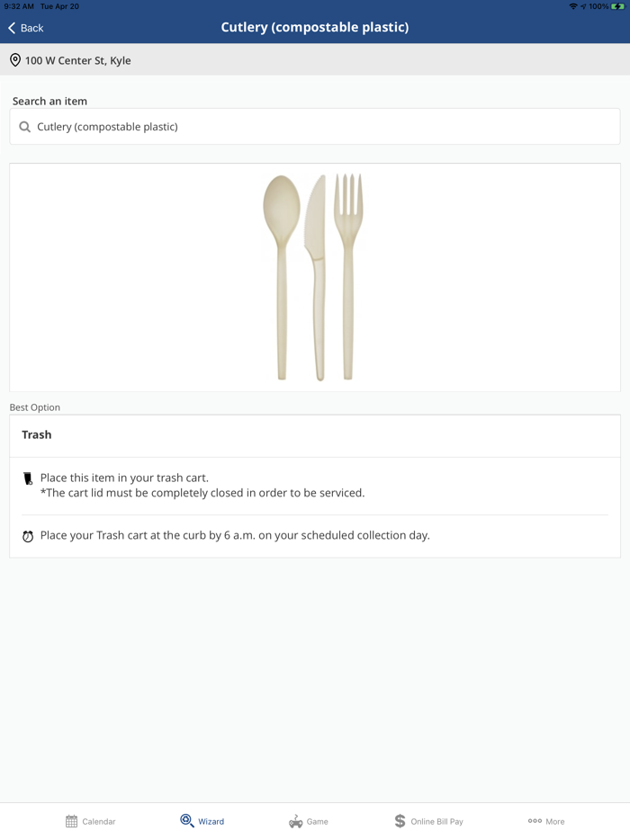The height and width of the screenshot is (840, 630).
Task: Tap the trash cart icon
Action: click(x=28, y=478)
